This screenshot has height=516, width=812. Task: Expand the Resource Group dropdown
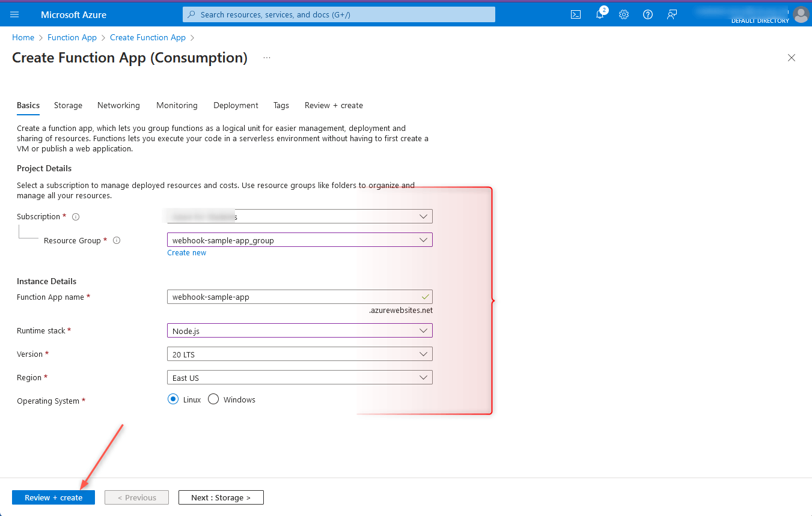424,239
